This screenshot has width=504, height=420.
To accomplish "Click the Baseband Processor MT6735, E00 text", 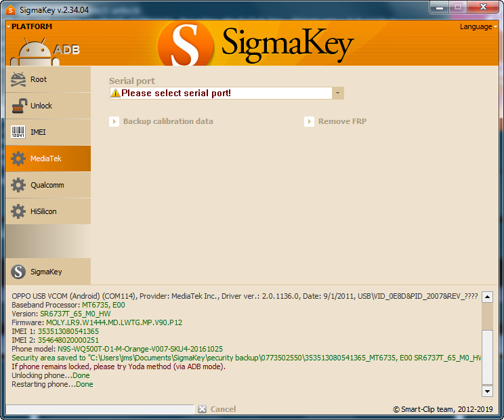I will click(104, 305).
